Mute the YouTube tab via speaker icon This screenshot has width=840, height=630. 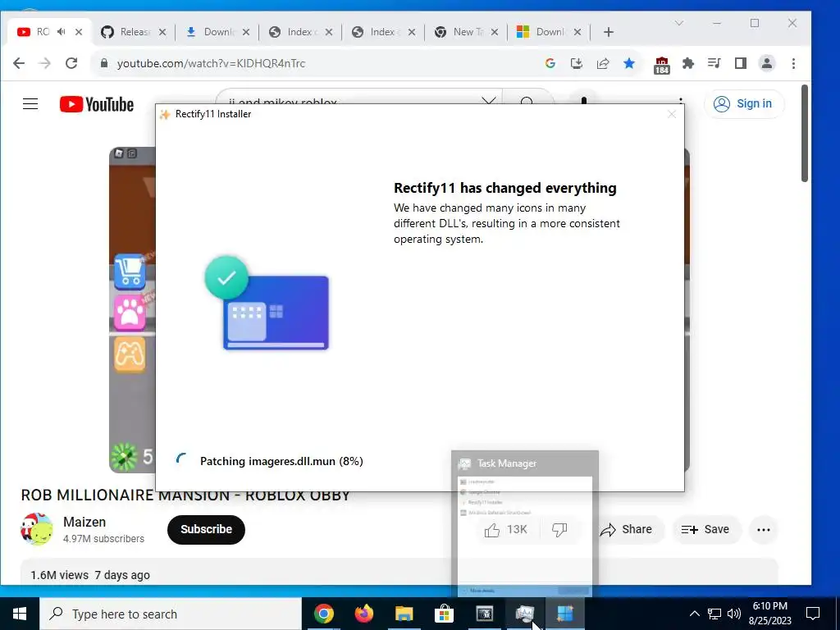[61, 32]
